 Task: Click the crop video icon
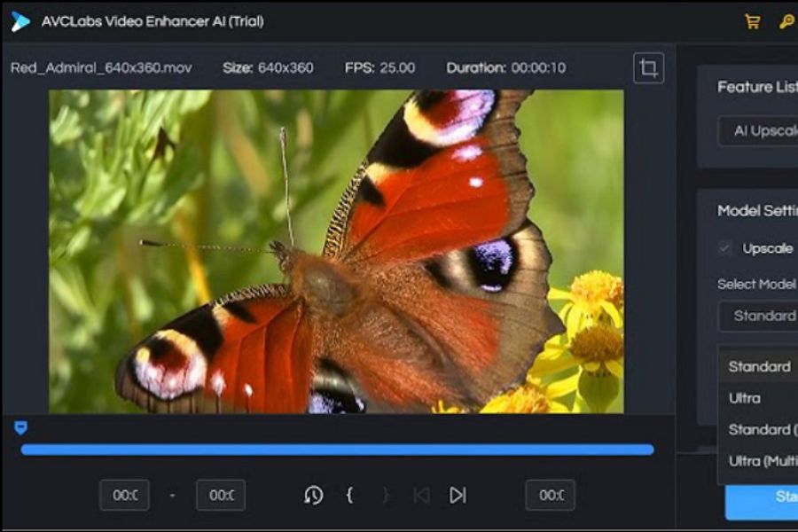[648, 68]
